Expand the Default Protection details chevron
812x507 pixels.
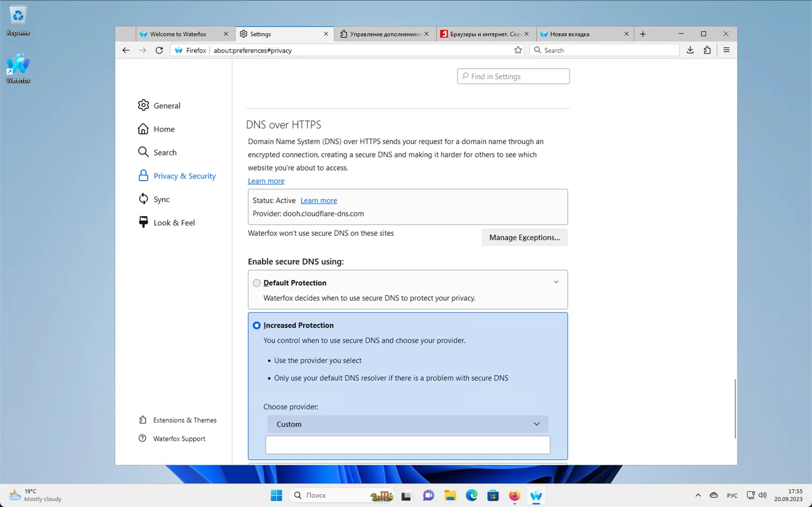pos(556,282)
